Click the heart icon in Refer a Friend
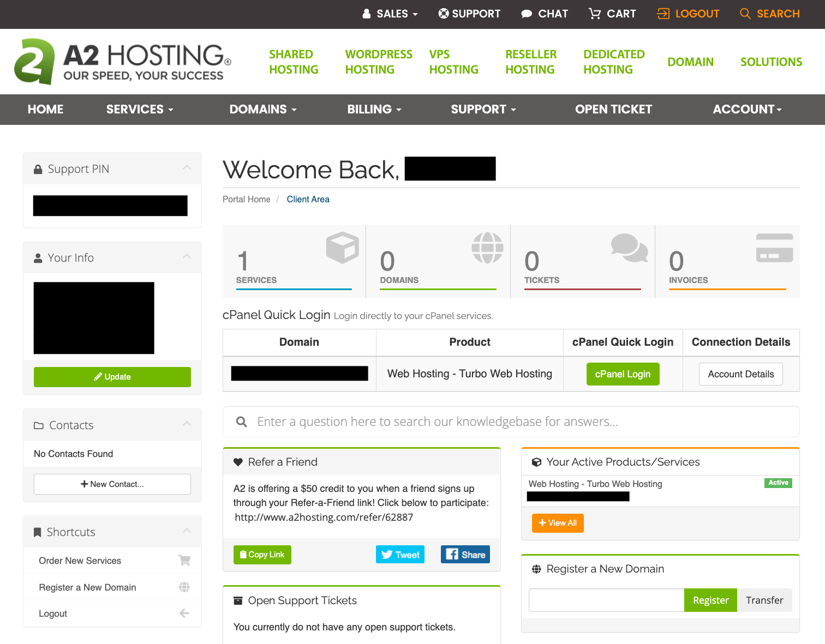Screen dimensions: 825x644 pos(238,462)
